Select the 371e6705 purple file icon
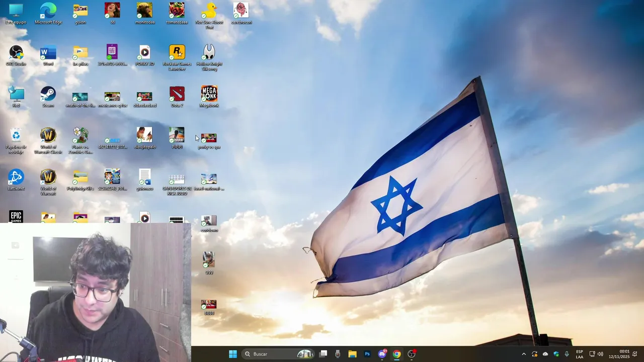Viewport: 644px width, 362px height. point(112,55)
